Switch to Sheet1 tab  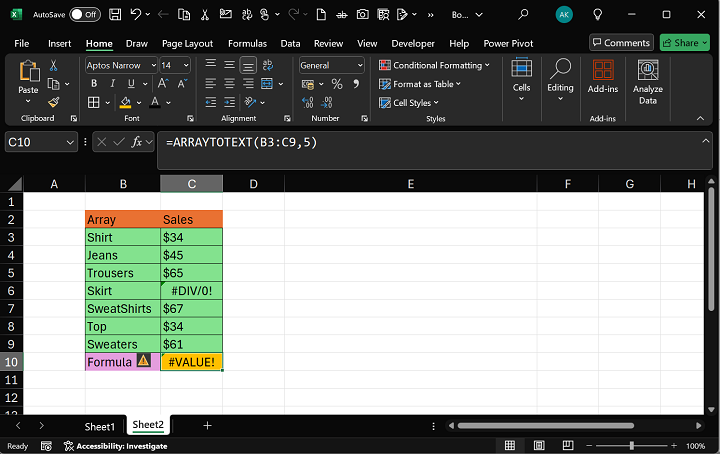pos(99,426)
